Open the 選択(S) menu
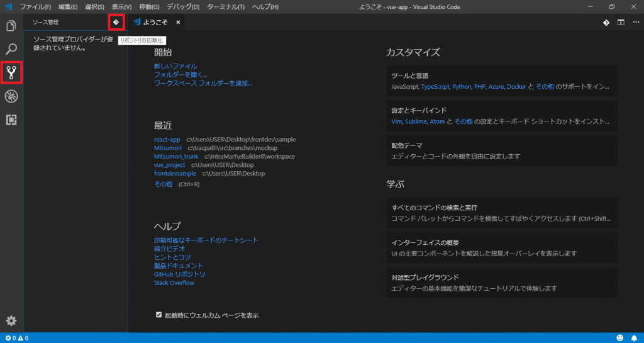Image resolution: width=644 pixels, height=343 pixels. coord(95,7)
